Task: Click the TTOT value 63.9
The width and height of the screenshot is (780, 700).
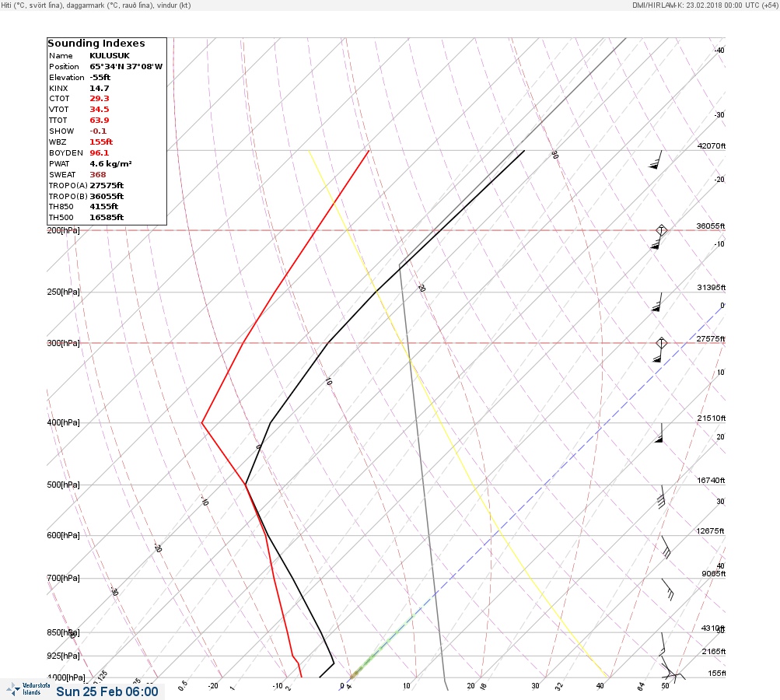Action: (x=99, y=121)
